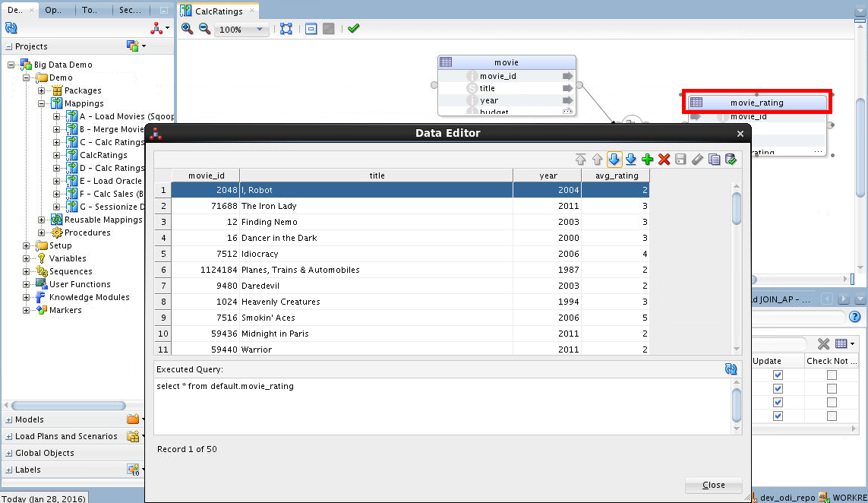Navigate to the first record with up arrow
Image resolution: width=868 pixels, height=503 pixels.
pyautogui.click(x=581, y=160)
